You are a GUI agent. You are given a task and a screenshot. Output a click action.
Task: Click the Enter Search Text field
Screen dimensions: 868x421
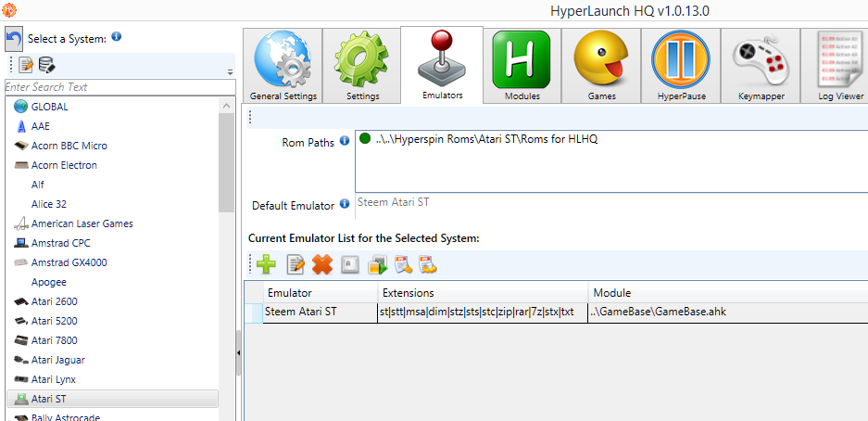[119, 87]
